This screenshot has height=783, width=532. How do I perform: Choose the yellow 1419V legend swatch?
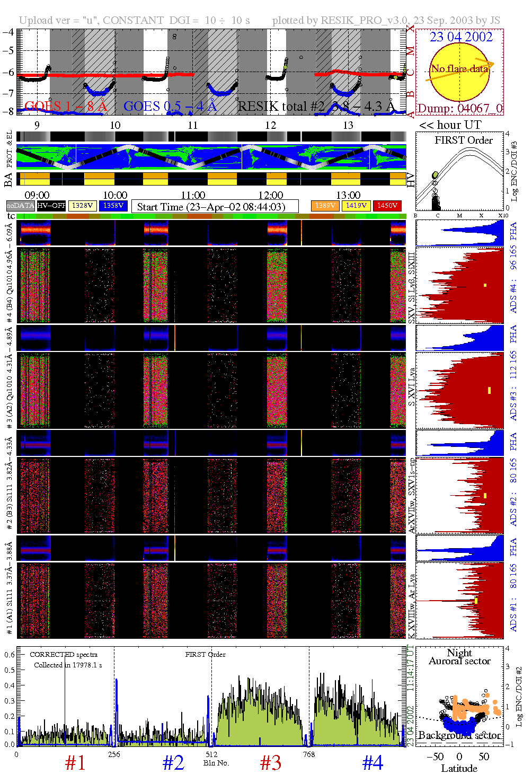click(x=356, y=206)
